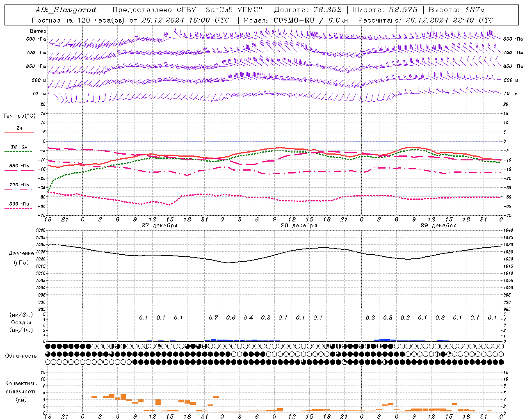
Task: Click the forecast text "Прогноз на 120 часа(ов)"
Action: point(79,20)
